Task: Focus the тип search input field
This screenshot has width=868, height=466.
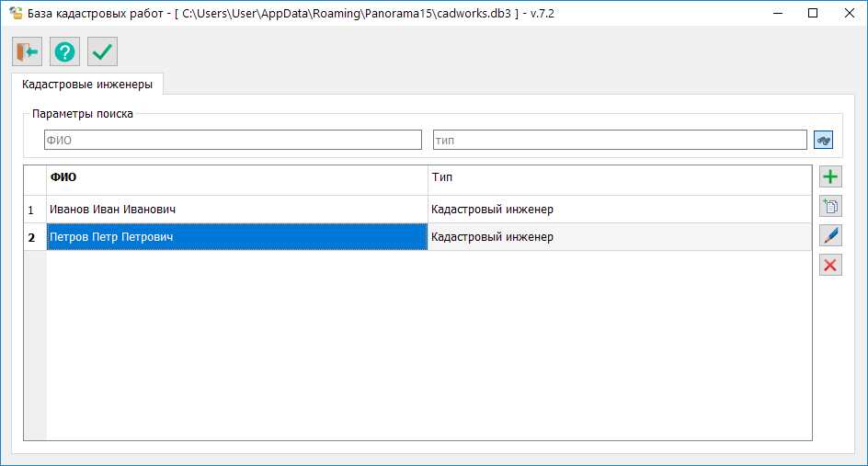Action: (x=620, y=140)
